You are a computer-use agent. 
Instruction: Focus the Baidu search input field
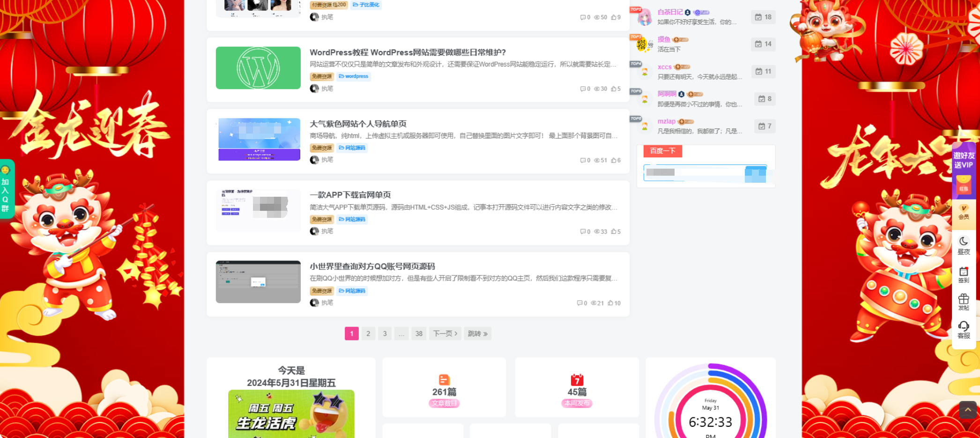coord(694,174)
